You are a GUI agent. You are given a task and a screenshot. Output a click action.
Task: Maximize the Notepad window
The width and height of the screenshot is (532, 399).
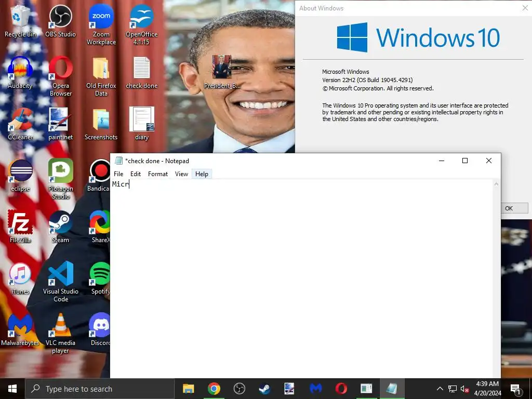tap(465, 161)
